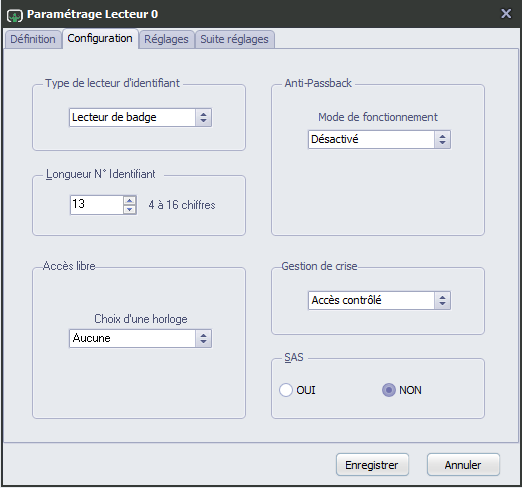This screenshot has width=522, height=488.
Task: Click the app icon in the title bar
Action: [x=15, y=15]
